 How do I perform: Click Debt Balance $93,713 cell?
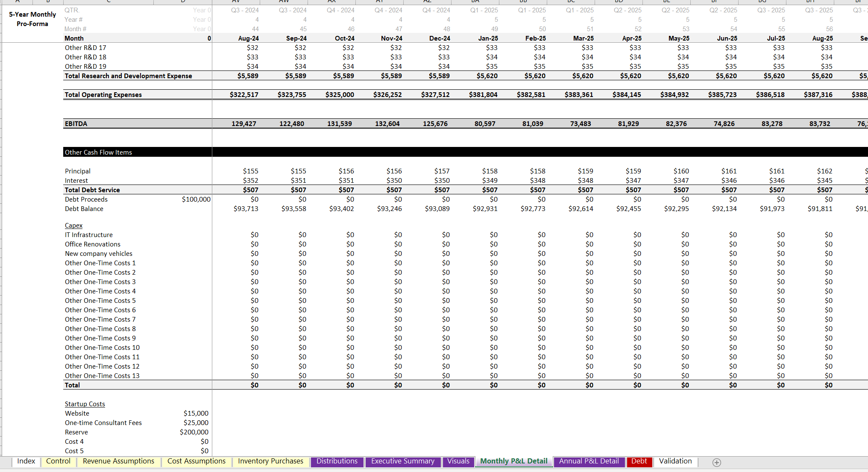coord(246,209)
